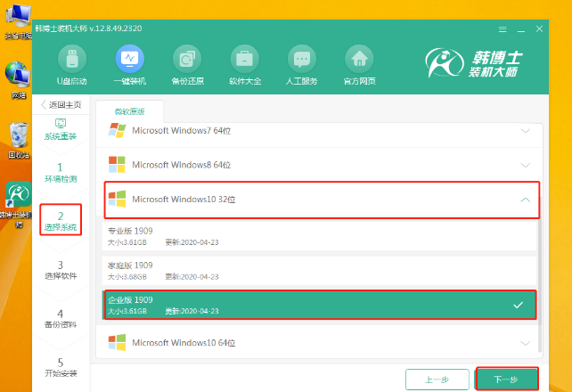This screenshot has width=572, height=392.
Task: Open the U盘启动 tool icon
Action: (72, 59)
